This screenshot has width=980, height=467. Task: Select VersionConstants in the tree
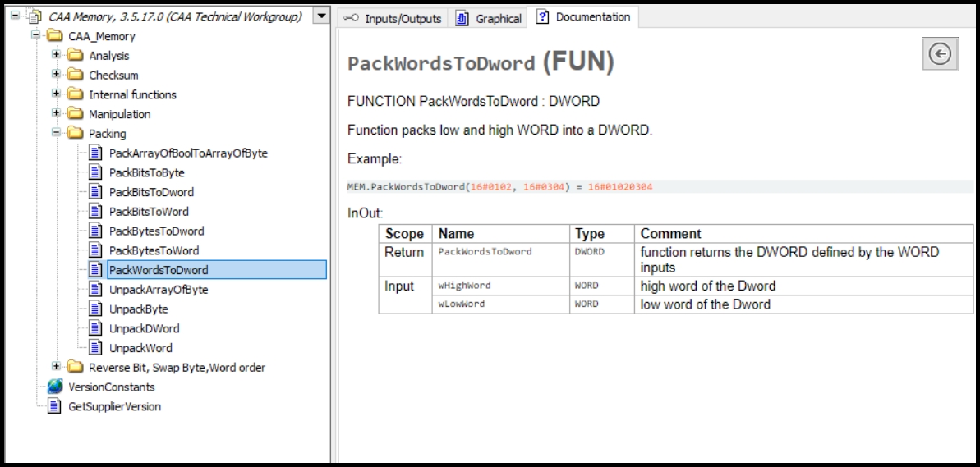111,387
